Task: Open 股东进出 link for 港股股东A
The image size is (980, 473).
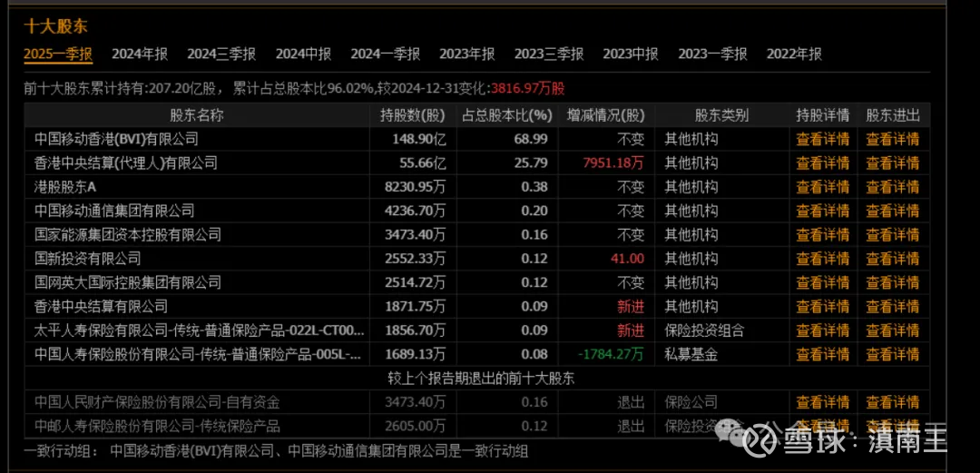Action: point(893,187)
